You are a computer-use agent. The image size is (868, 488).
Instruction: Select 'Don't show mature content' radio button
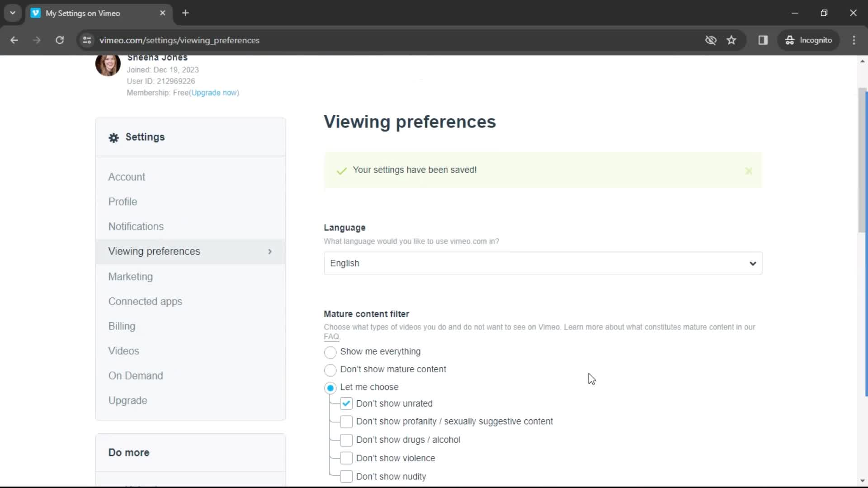(331, 370)
